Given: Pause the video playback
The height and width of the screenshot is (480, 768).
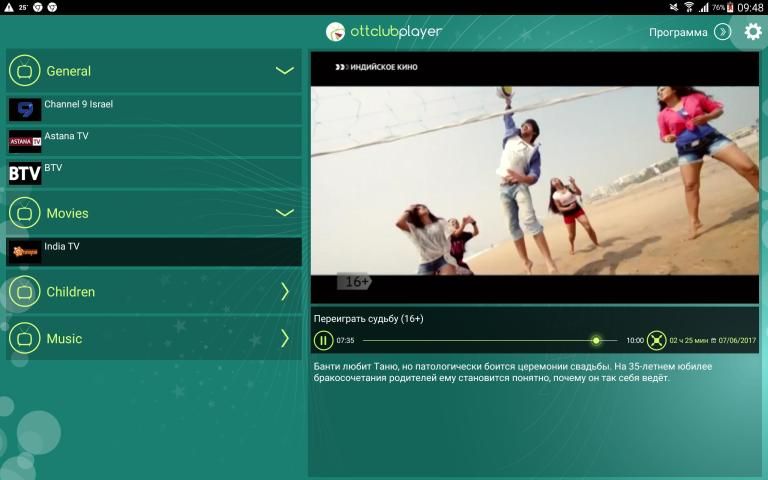Looking at the screenshot, I should tap(323, 341).
